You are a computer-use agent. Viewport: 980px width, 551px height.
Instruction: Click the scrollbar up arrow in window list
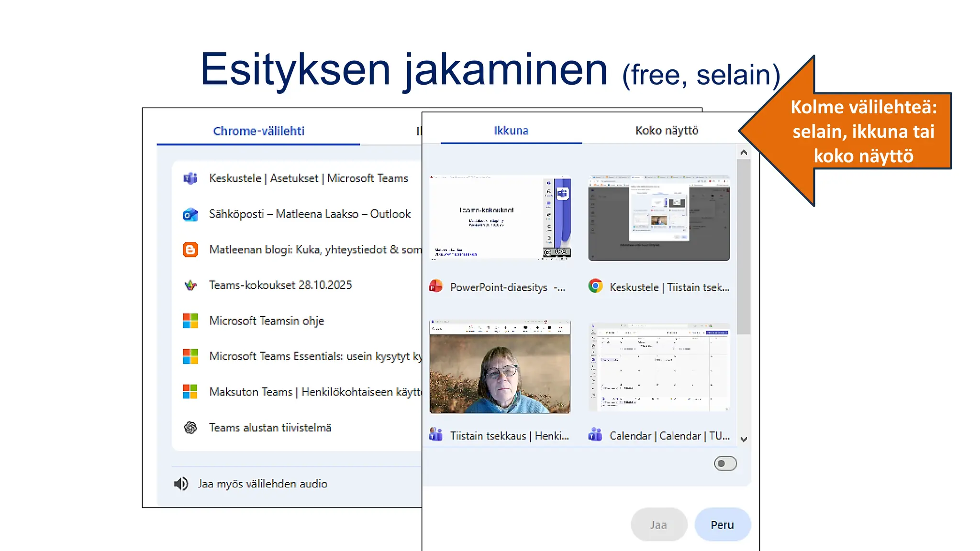pyautogui.click(x=744, y=153)
